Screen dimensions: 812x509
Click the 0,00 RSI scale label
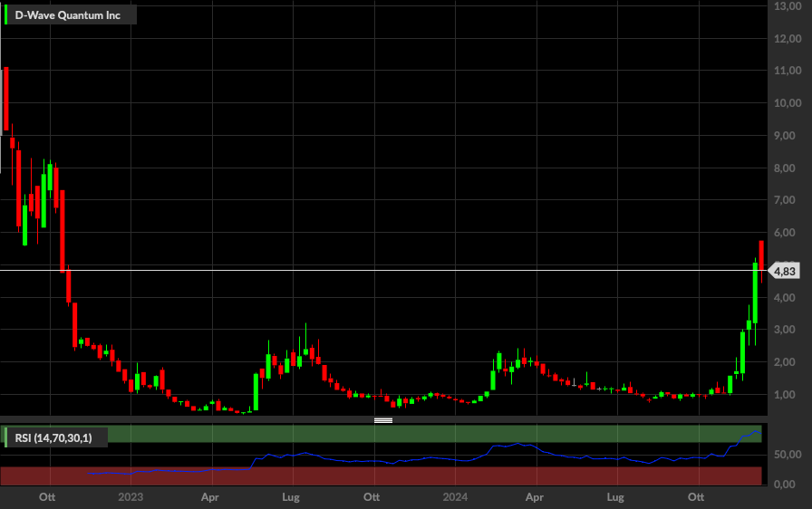[785, 485]
